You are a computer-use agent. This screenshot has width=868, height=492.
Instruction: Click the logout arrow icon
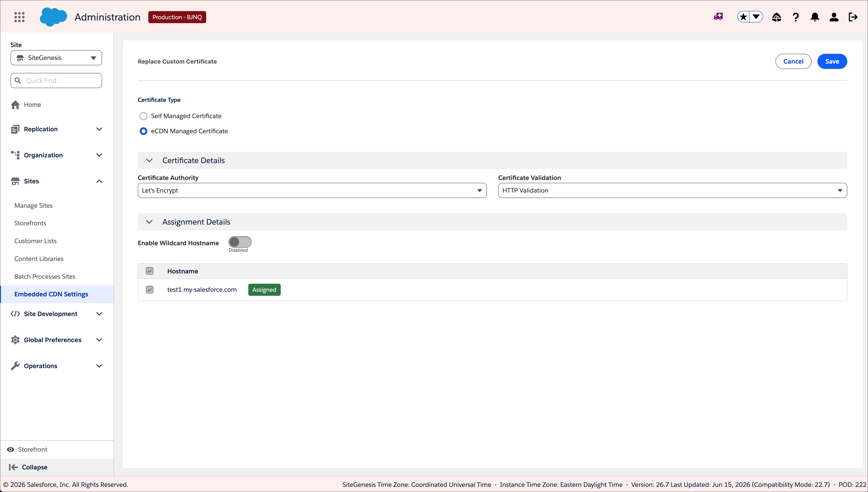pos(853,17)
